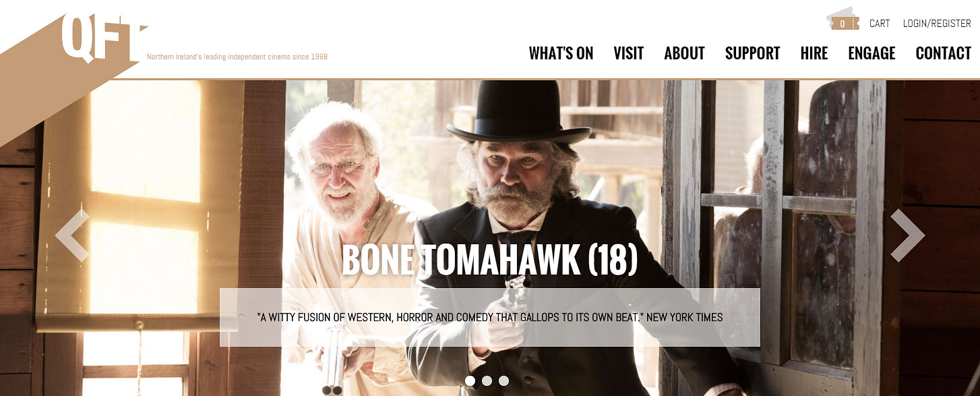Go to previous slide with left arrow
This screenshot has width=980, height=396.
click(x=73, y=235)
